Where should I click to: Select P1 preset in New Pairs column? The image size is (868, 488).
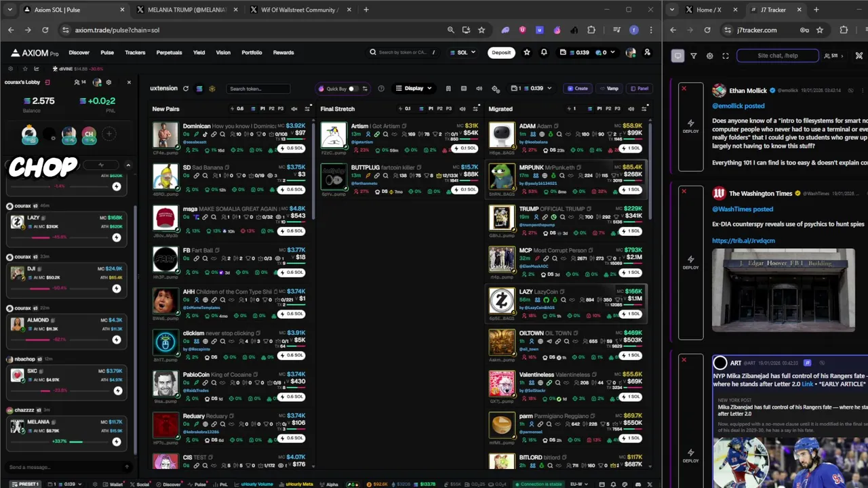click(x=262, y=108)
